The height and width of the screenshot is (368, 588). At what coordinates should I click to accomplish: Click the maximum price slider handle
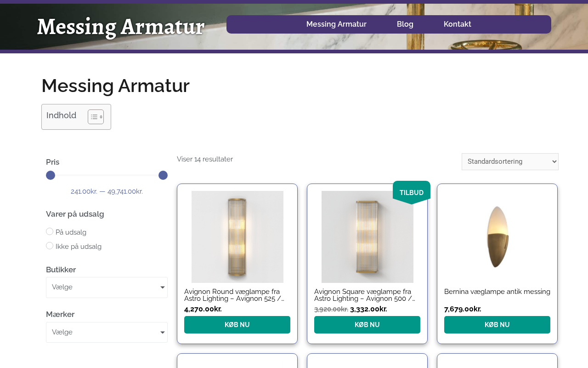pos(163,175)
